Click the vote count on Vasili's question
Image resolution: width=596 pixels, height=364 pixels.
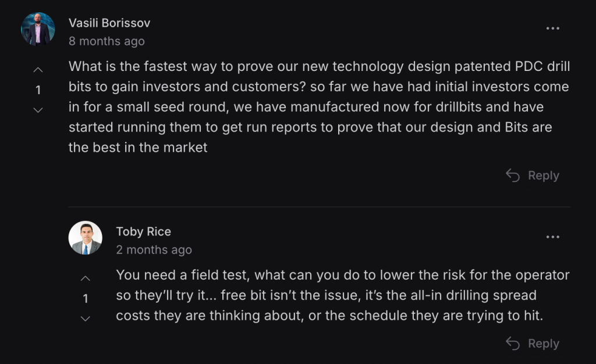(38, 90)
